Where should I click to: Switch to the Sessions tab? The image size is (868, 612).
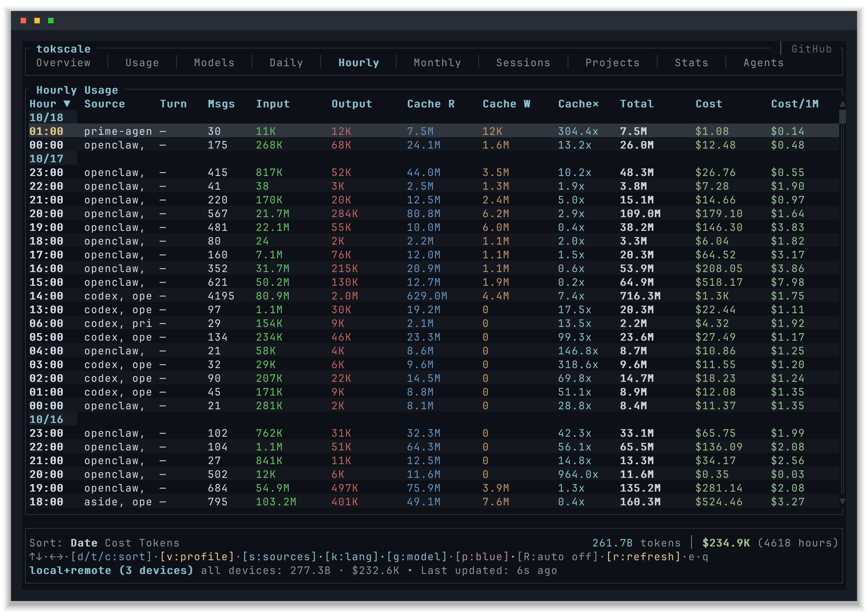coord(523,63)
